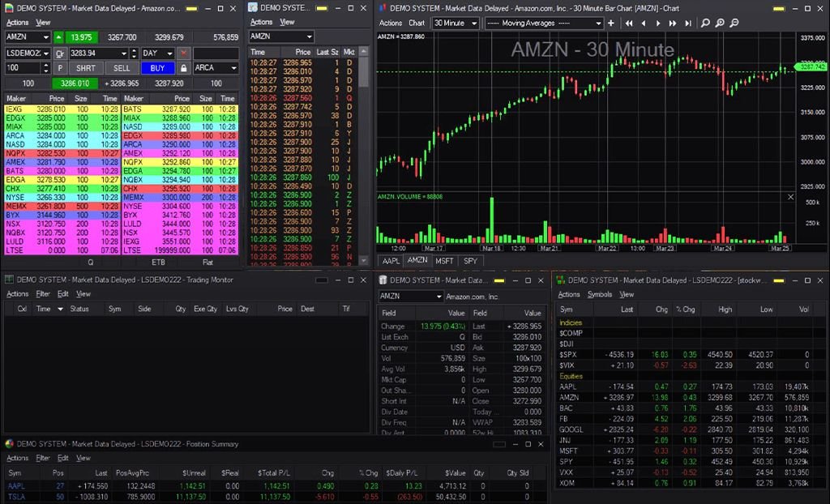830x504 pixels.
Task: Click the blue BUY button
Action: (158, 68)
